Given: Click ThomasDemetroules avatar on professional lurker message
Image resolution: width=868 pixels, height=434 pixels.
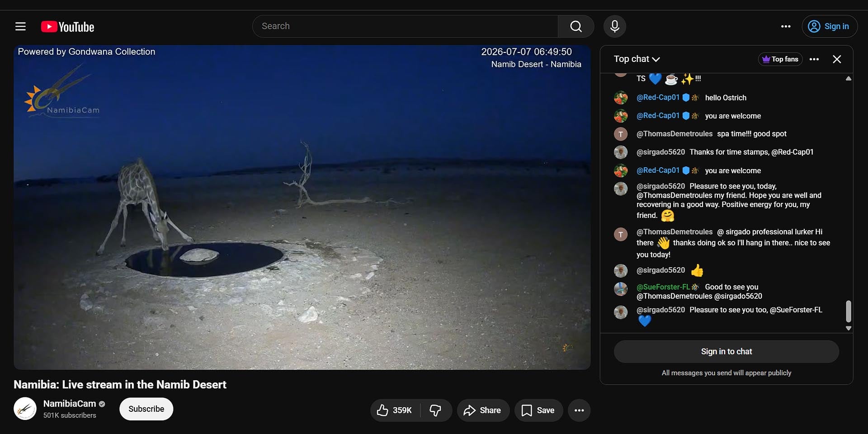Looking at the screenshot, I should tap(621, 234).
